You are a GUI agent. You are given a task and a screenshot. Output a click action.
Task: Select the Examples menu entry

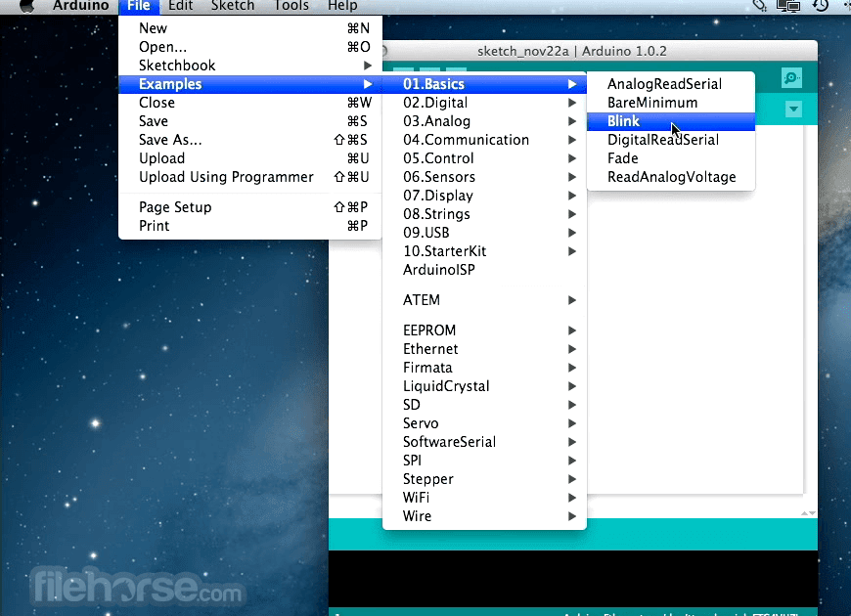tap(250, 84)
